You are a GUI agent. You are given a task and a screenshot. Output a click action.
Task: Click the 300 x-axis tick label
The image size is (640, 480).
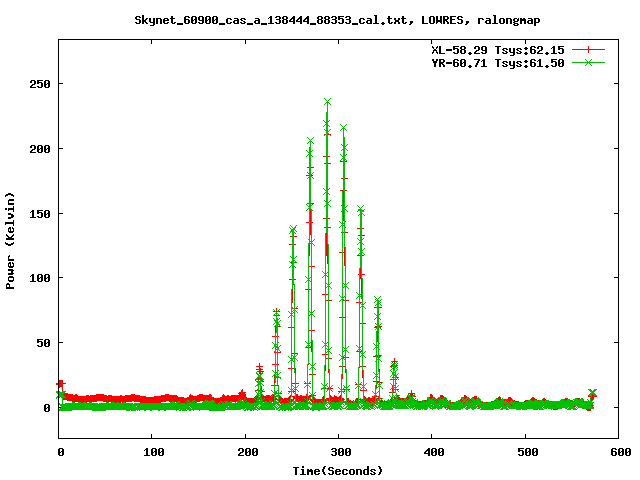point(341,452)
